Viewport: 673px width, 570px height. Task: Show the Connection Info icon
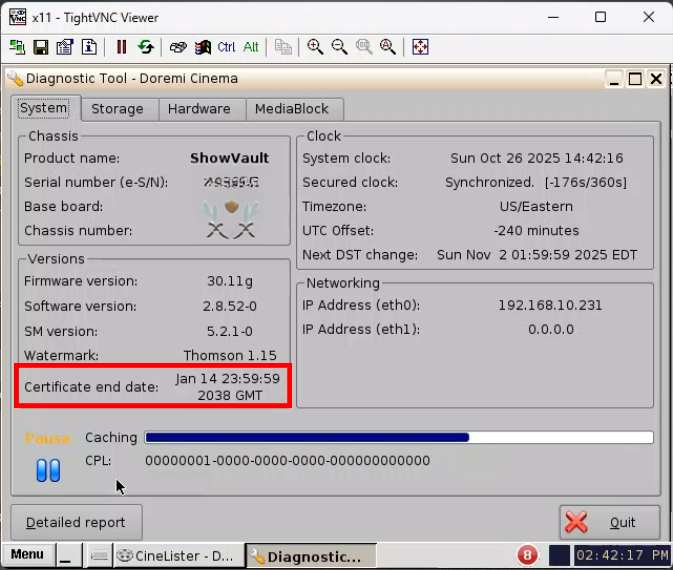pyautogui.click(x=89, y=47)
